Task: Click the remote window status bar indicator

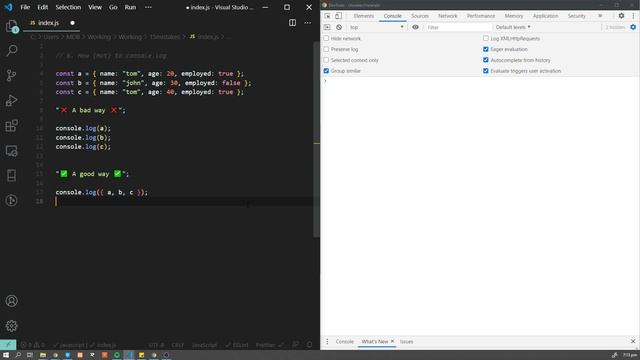Action: click(8, 345)
